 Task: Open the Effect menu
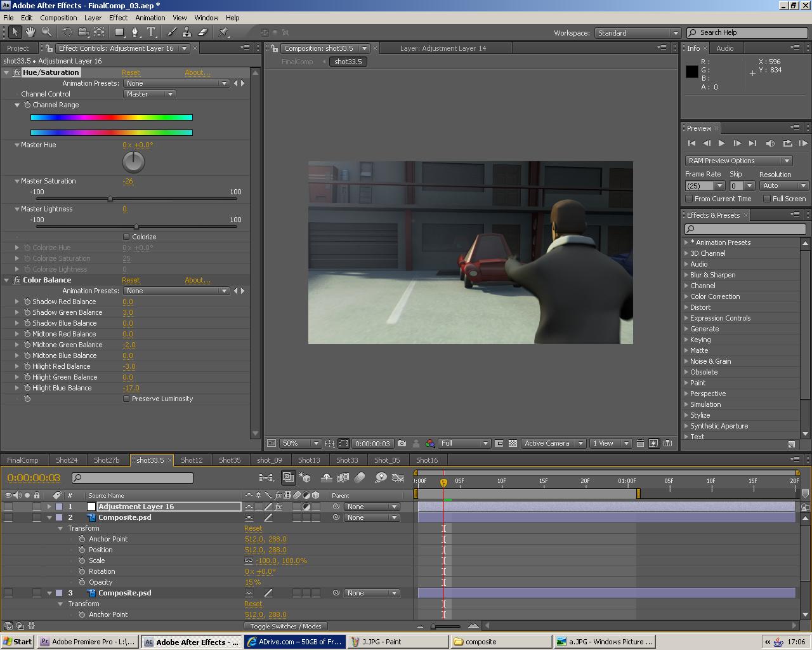118,18
